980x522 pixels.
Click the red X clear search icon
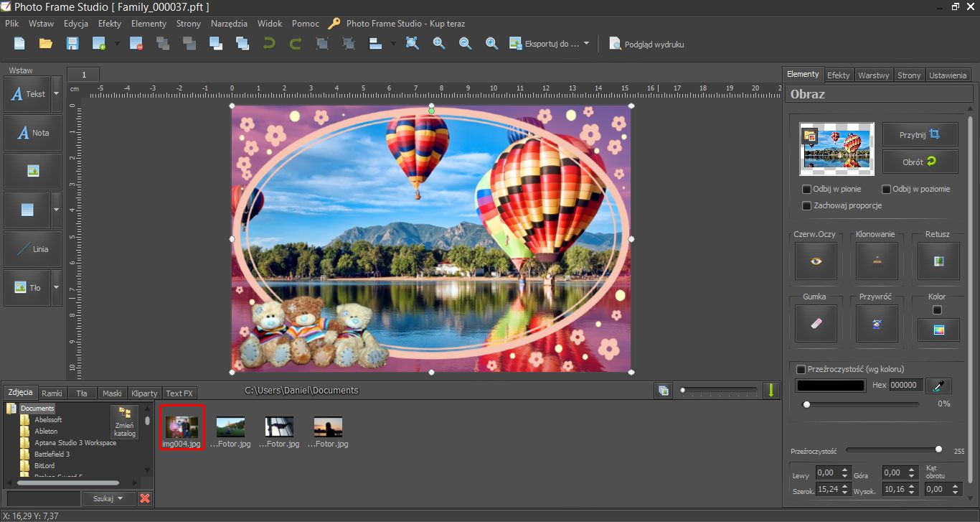[145, 498]
